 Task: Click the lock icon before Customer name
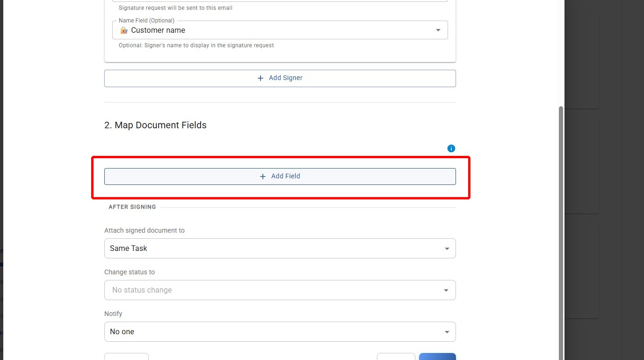(124, 30)
